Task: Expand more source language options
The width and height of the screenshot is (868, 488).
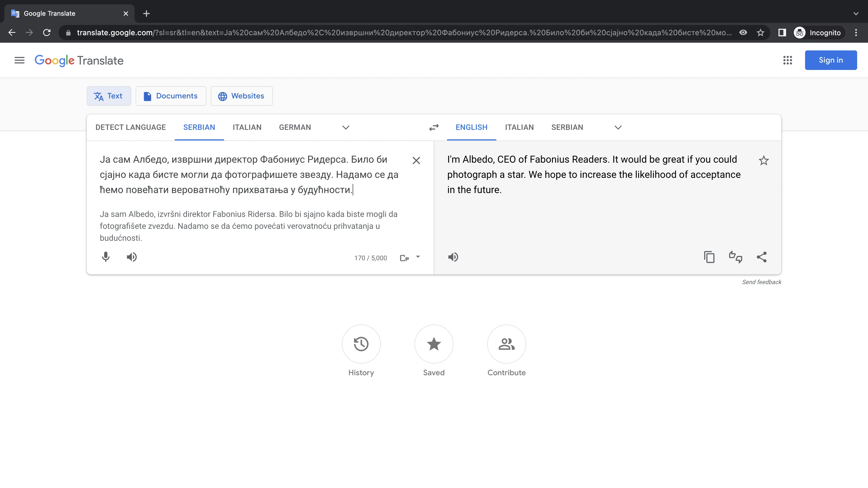Action: (x=345, y=128)
